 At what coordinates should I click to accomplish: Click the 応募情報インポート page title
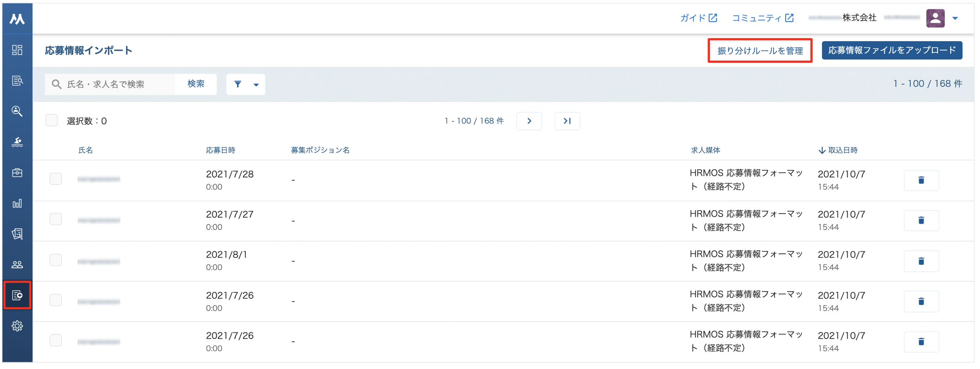click(x=89, y=51)
